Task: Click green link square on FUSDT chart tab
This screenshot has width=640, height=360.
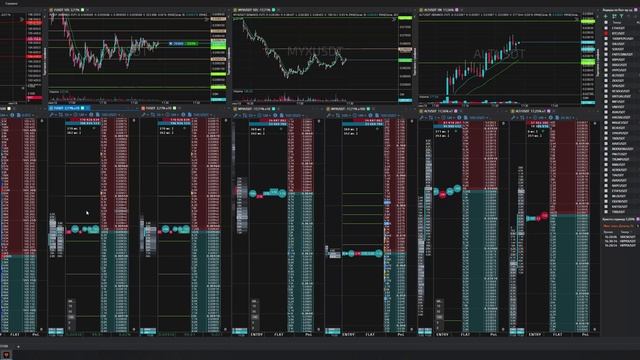Action: pyautogui.click(x=82, y=9)
